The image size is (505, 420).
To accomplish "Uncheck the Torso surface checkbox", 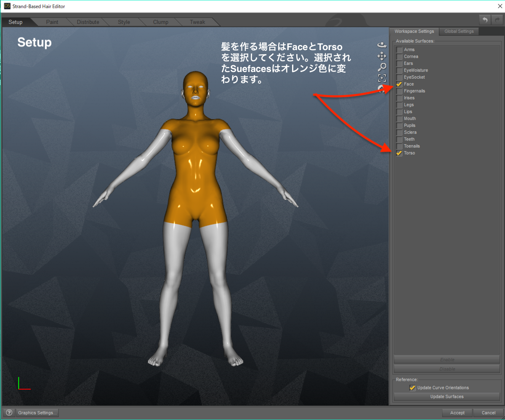I will (399, 153).
